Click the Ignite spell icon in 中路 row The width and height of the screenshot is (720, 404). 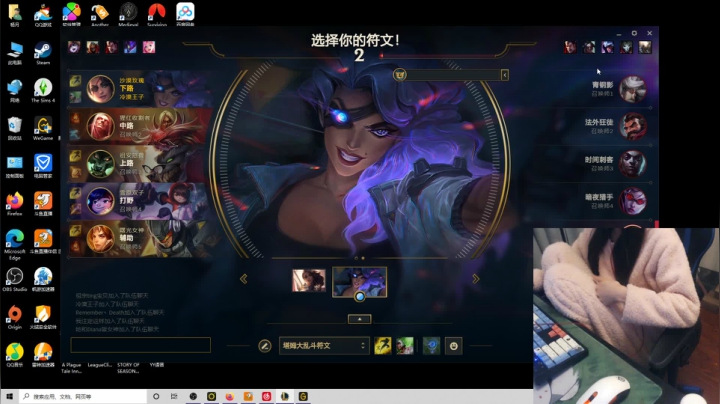point(75,119)
